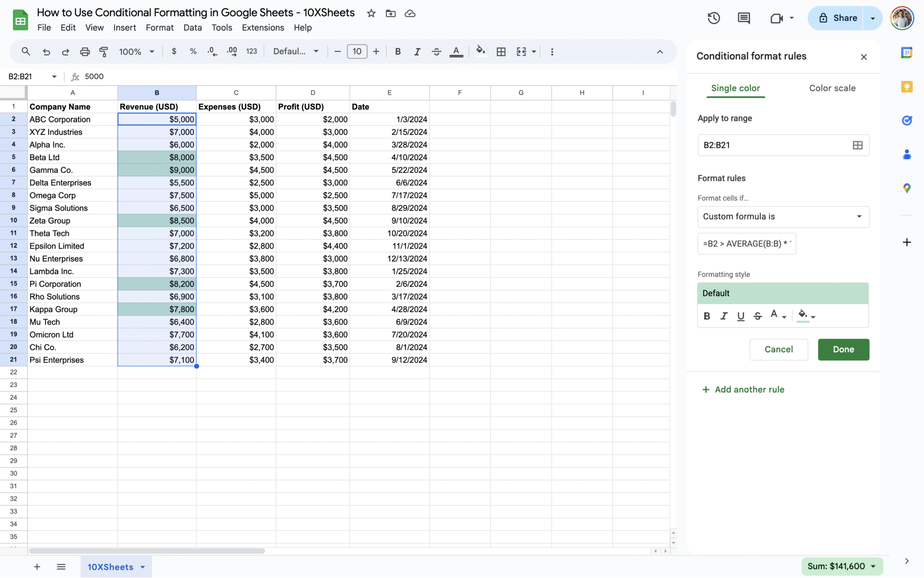Star this spreadsheet

click(371, 13)
